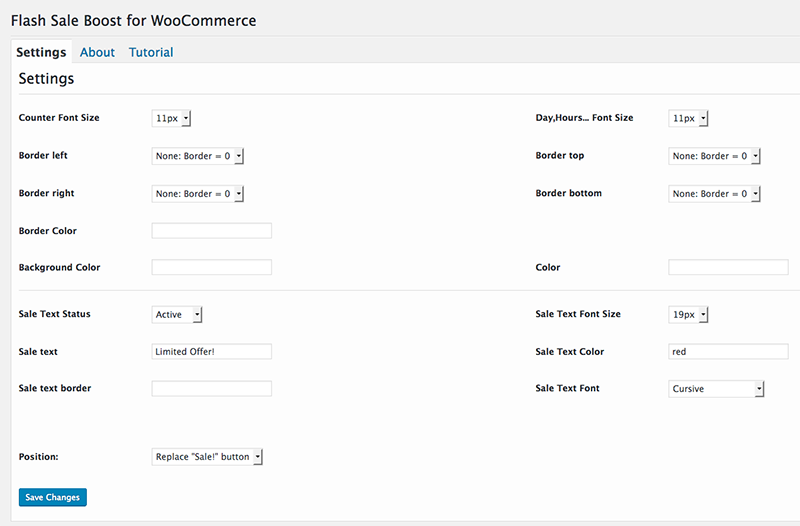Image resolution: width=800 pixels, height=526 pixels.
Task: Click the Day,Hours... Font Size label
Action: point(584,117)
